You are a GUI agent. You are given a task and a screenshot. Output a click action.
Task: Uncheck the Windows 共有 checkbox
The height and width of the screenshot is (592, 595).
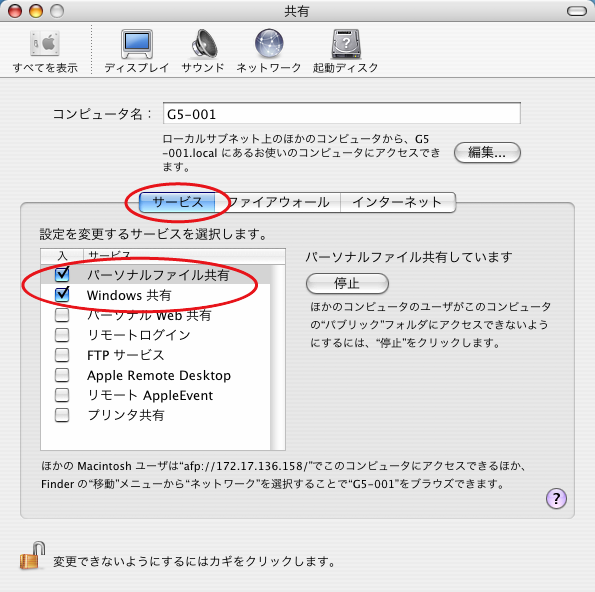pyautogui.click(x=62, y=295)
